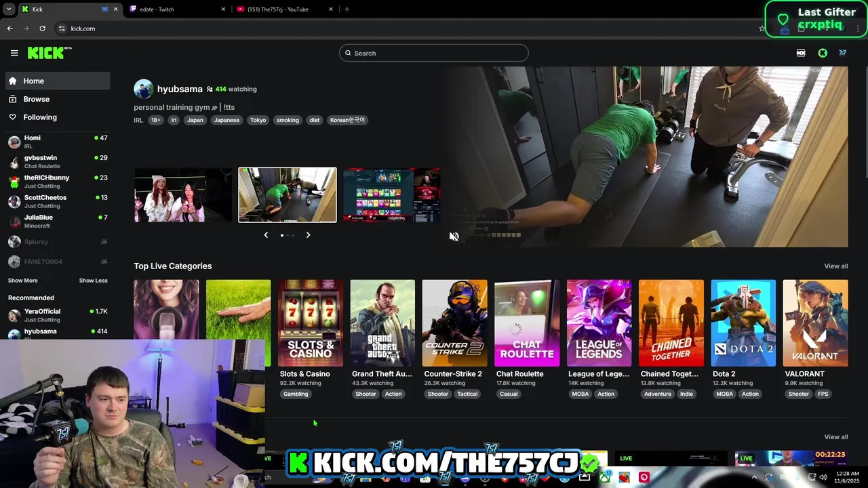Go to next featured stream arrow
Viewport: 868px width, 488px height.
point(308,235)
